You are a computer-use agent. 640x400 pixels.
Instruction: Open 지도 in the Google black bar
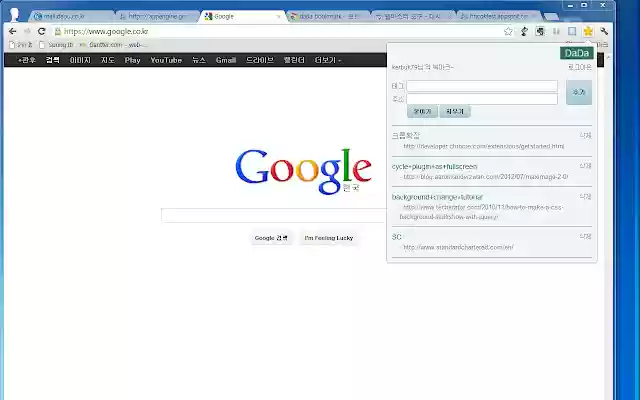point(108,60)
